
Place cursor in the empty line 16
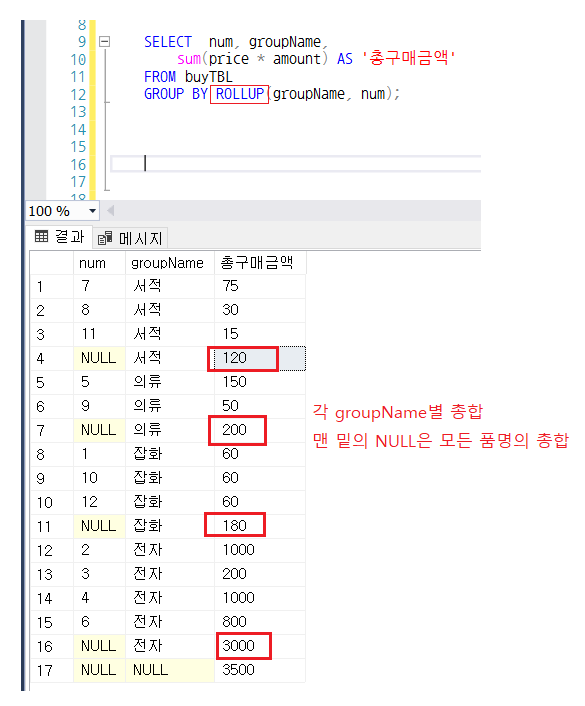(295, 164)
